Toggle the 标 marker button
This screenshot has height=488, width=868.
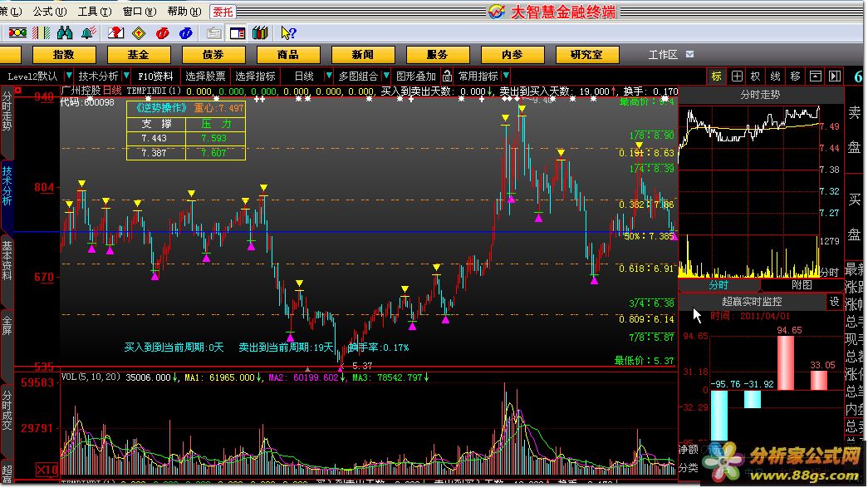coord(716,76)
